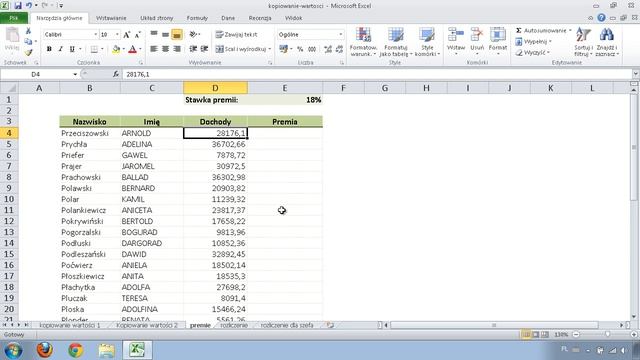Expand Scal i wyśrodkuj dropdown arrow

click(x=269, y=49)
